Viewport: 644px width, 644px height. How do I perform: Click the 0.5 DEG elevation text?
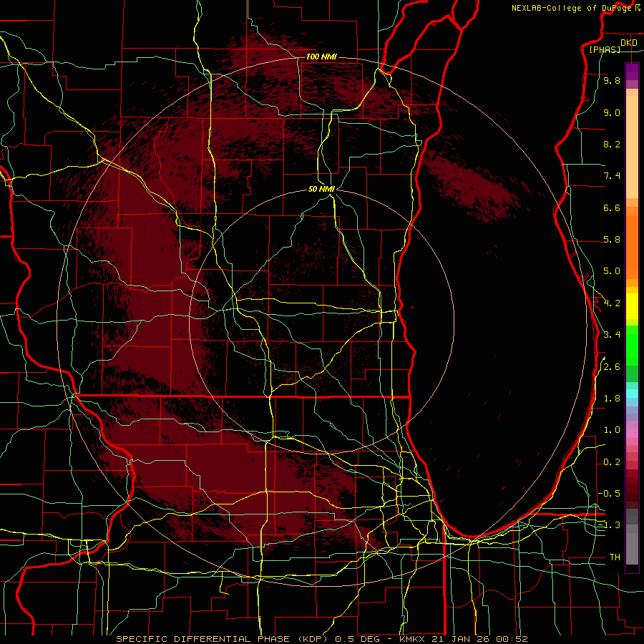coord(358,639)
